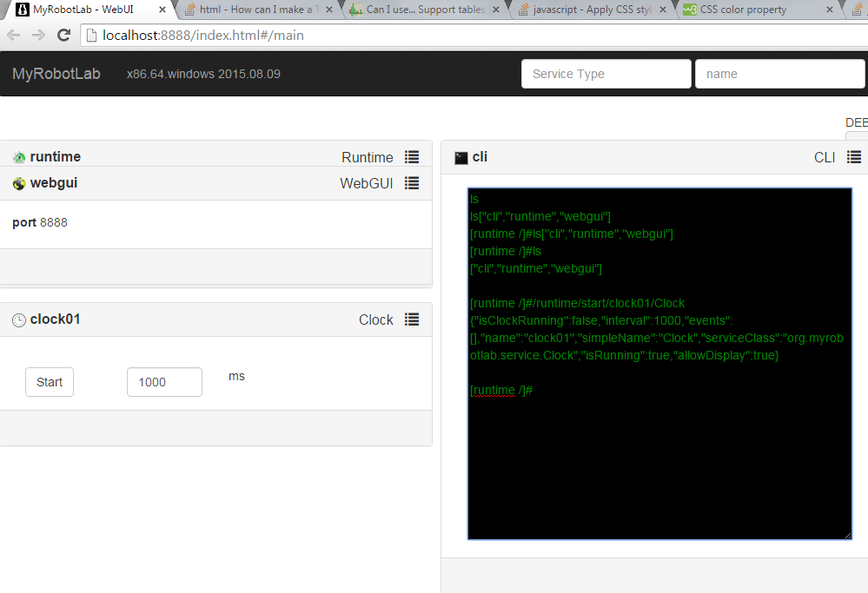868x593 pixels.
Task: Open the MyRobotLab brand link
Action: [x=56, y=74]
